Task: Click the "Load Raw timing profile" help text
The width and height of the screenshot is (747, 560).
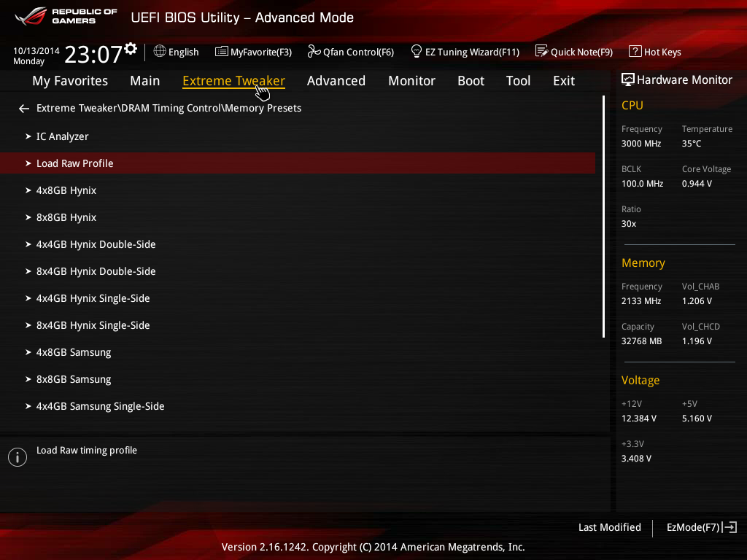Action: point(87,451)
